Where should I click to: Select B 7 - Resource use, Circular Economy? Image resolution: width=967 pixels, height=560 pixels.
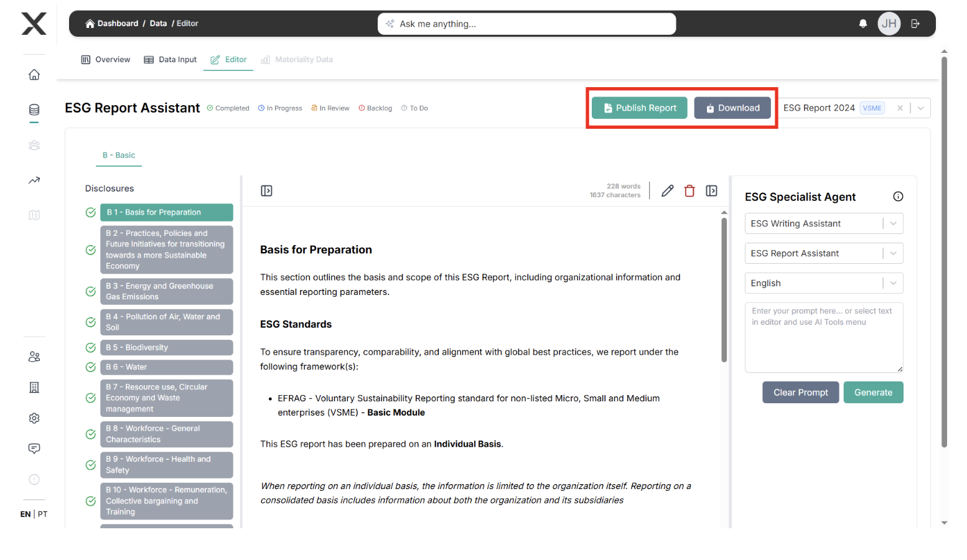(x=167, y=398)
